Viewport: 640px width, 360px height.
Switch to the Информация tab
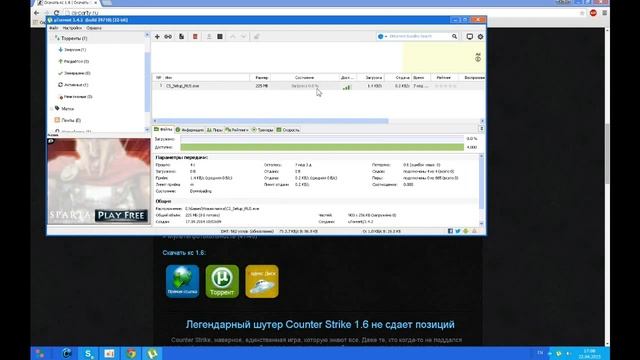point(190,130)
